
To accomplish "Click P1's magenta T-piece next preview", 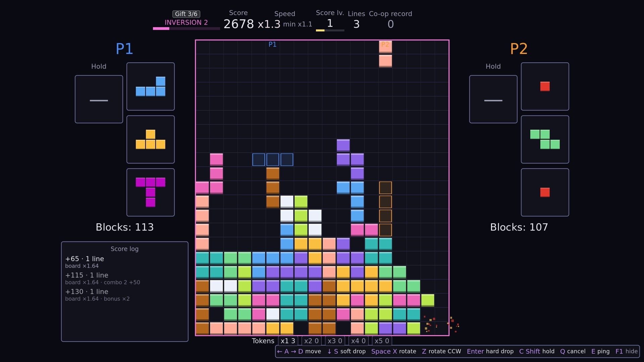I will click(151, 192).
